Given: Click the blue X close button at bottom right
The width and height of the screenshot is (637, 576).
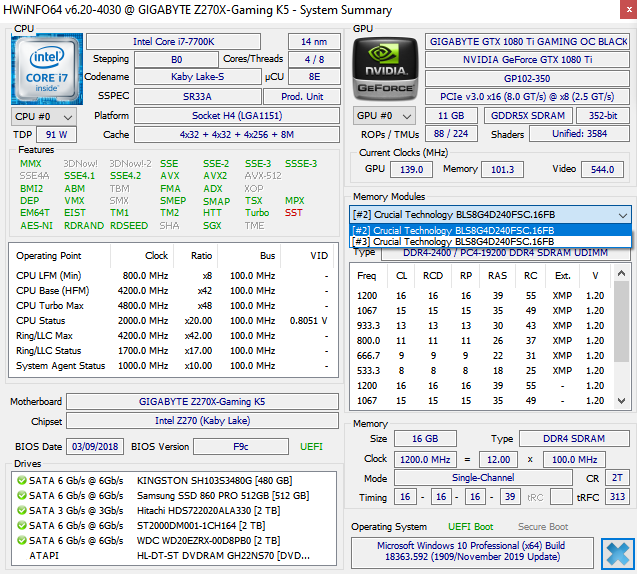Looking at the screenshot, I should 618,553.
